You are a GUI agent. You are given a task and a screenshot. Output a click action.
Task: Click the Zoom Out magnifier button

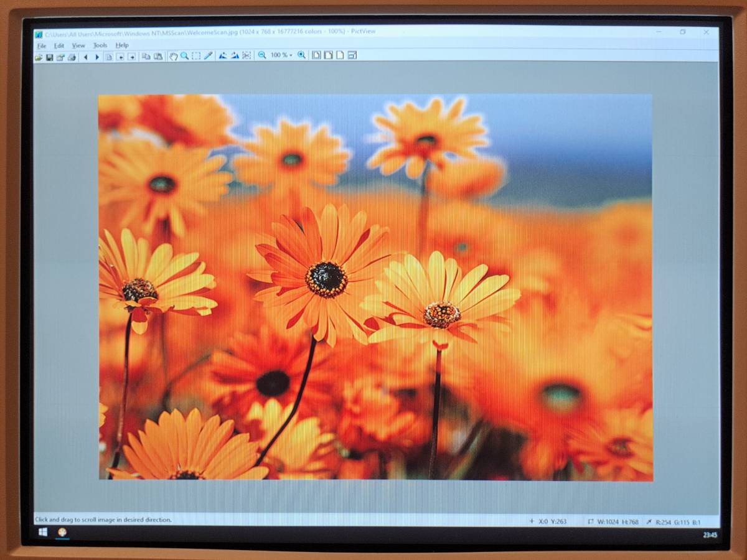262,55
